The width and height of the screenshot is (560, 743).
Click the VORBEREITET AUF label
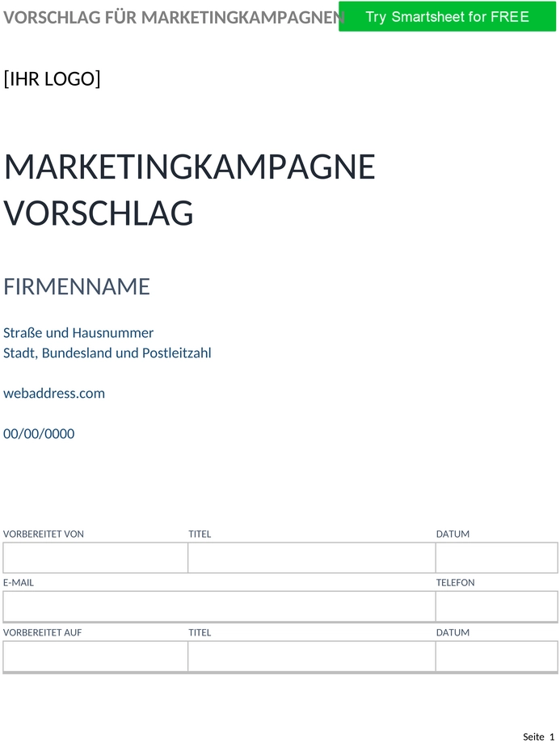pos(43,632)
